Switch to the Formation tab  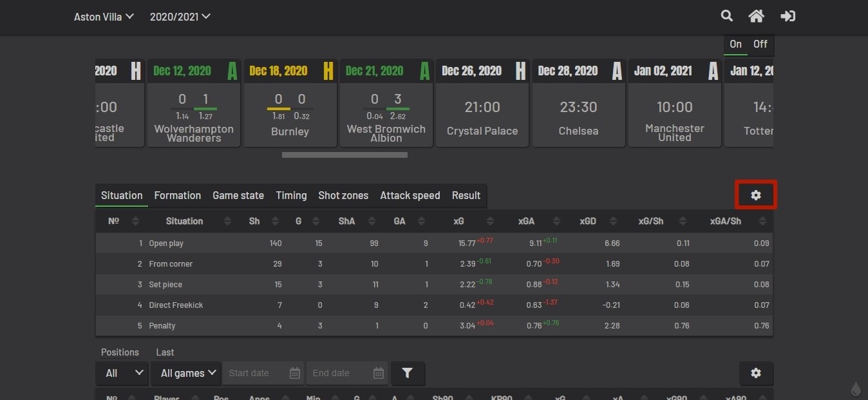tap(177, 195)
